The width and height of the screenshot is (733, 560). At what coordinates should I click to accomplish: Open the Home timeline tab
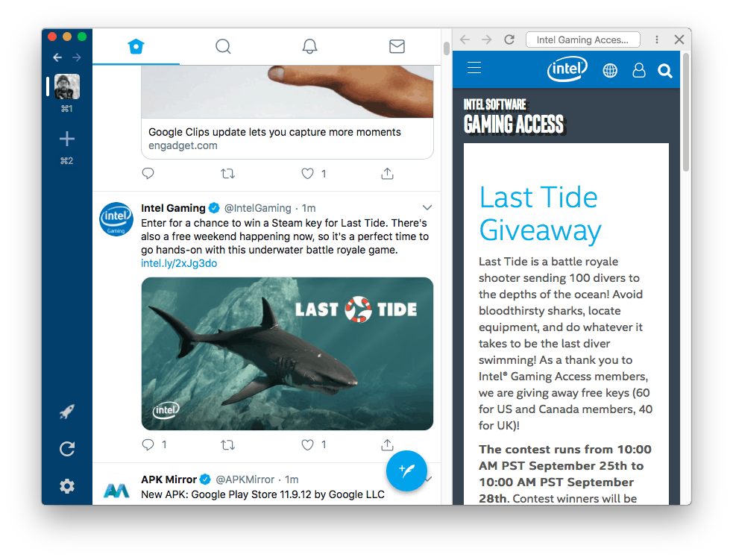click(x=136, y=46)
